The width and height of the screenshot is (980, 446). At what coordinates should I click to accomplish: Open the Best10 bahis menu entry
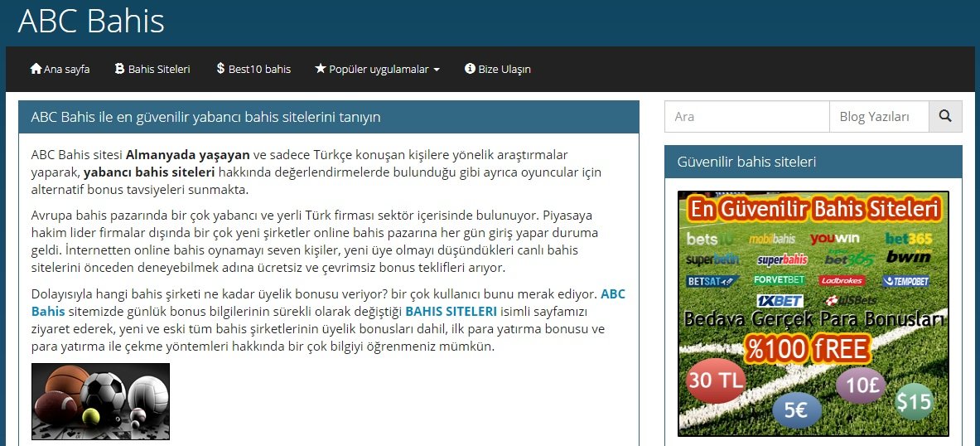[x=253, y=69]
